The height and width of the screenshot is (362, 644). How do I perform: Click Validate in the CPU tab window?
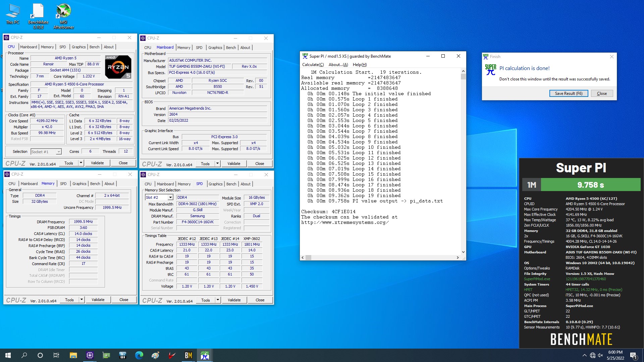pos(97,163)
